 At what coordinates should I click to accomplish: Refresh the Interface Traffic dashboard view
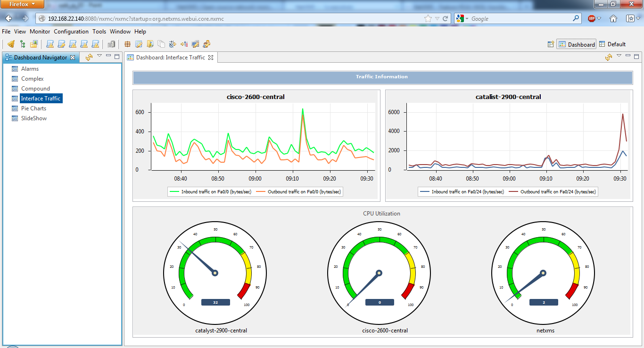[x=609, y=57]
